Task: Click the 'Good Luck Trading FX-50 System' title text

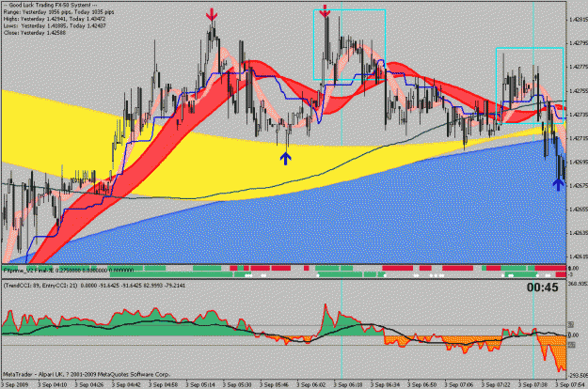Action: click(x=50, y=6)
